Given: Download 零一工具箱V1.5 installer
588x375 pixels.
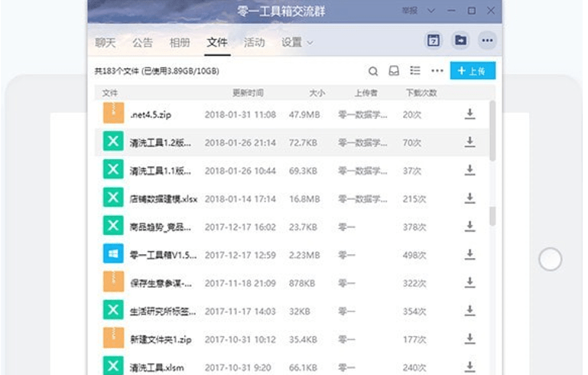Looking at the screenshot, I should (470, 255).
